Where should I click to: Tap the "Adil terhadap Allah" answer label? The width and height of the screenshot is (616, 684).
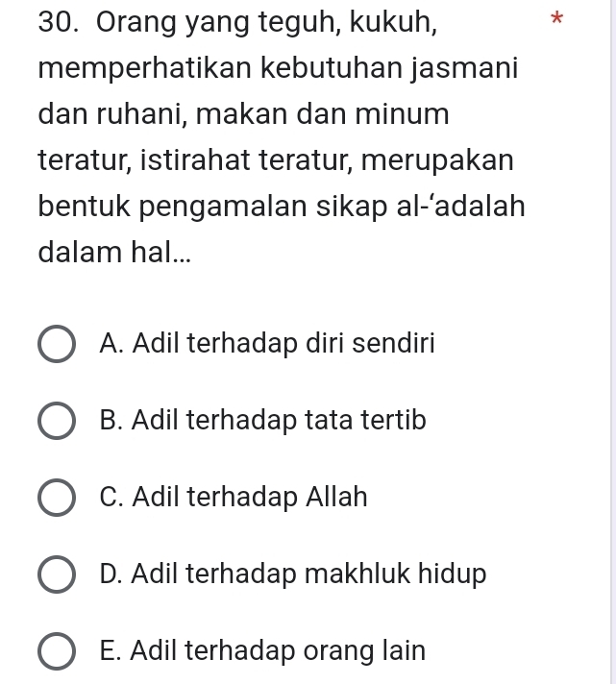pyautogui.click(x=234, y=498)
